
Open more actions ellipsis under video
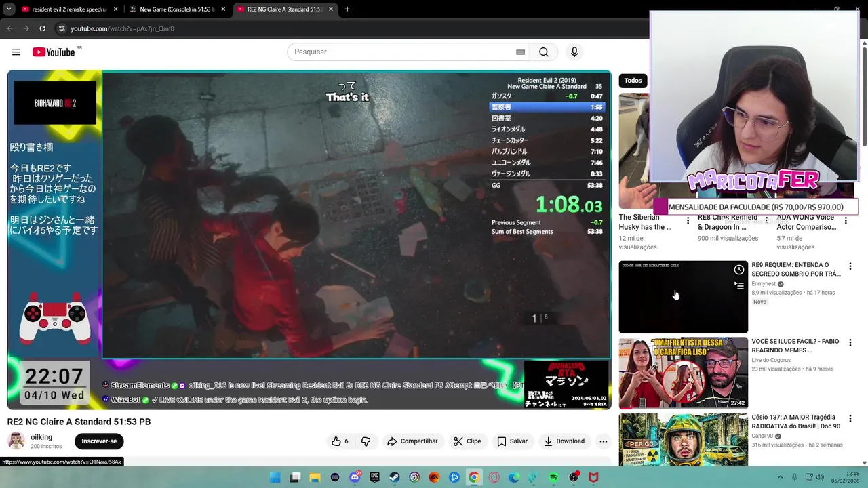tap(603, 441)
